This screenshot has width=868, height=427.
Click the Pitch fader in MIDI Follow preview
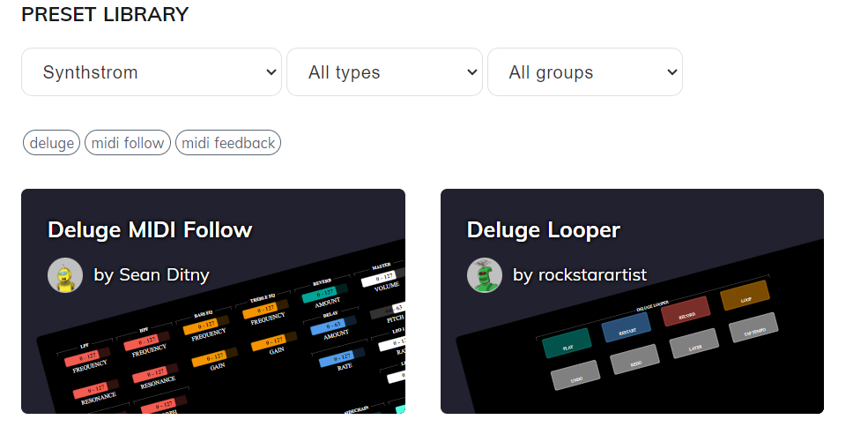(388, 310)
